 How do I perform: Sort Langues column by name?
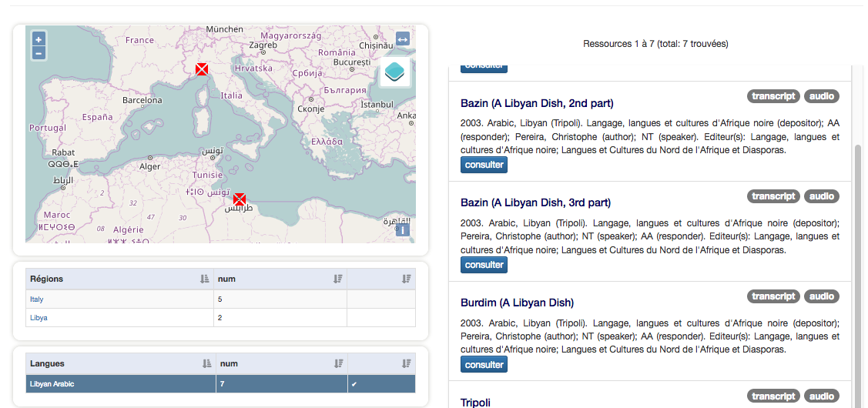point(206,363)
